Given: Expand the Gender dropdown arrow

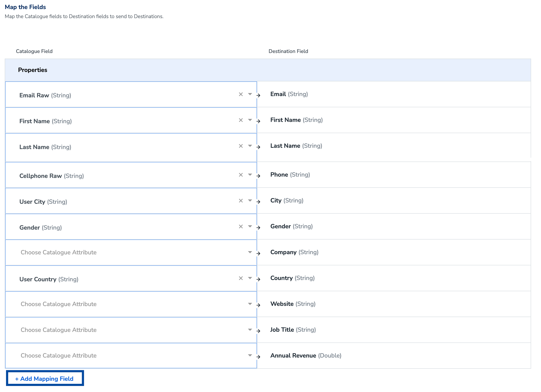Looking at the screenshot, I should point(250,226).
